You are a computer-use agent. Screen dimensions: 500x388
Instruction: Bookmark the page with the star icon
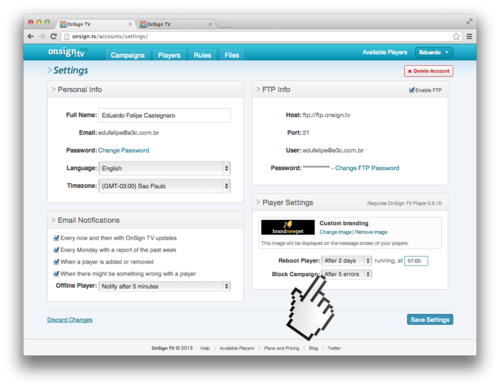tap(456, 36)
